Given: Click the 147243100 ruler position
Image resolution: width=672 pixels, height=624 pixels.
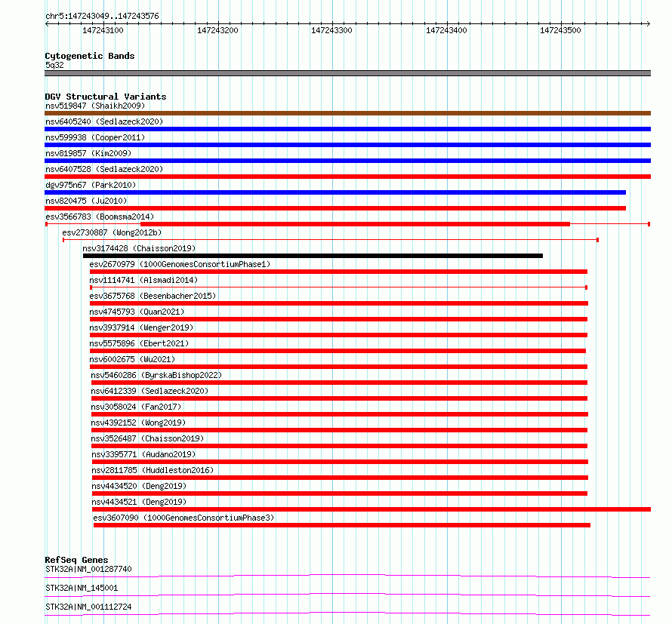Looking at the screenshot, I should coord(103,30).
